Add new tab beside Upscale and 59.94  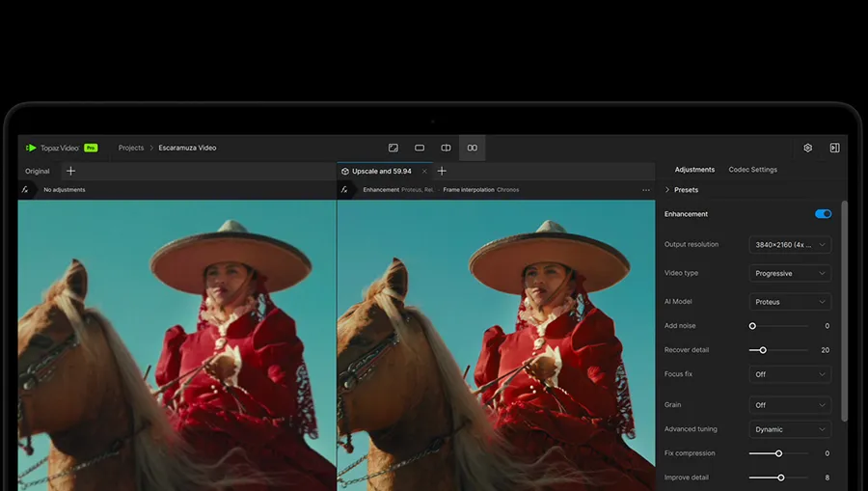[442, 171]
